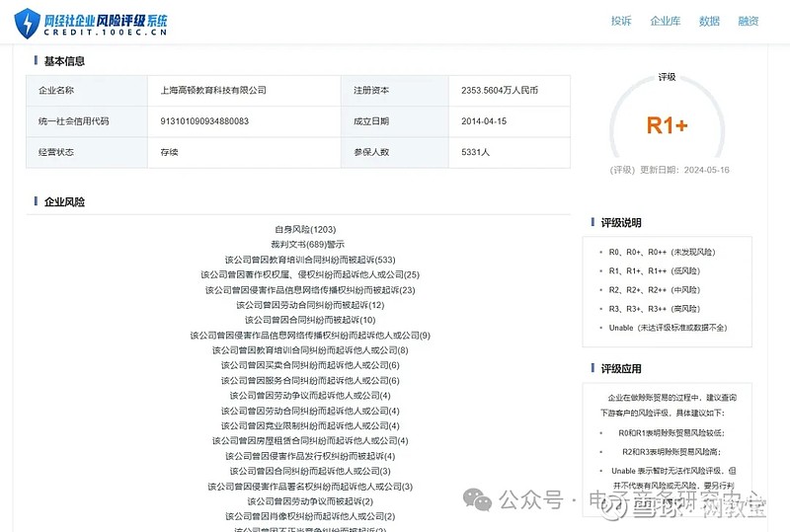Image resolution: width=790 pixels, height=532 pixels.
Task: Click 买卖合同纠纷而起诉他人或公司(6) entry
Action: point(310,365)
